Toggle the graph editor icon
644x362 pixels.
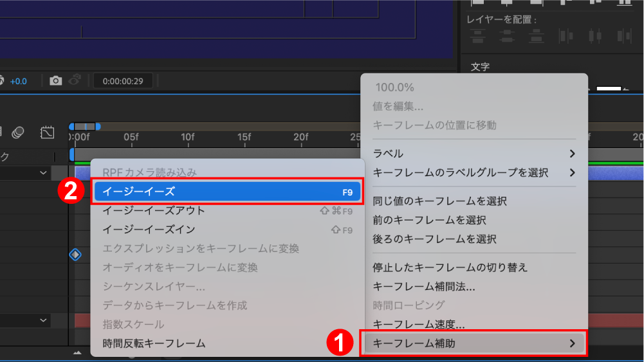click(x=47, y=132)
